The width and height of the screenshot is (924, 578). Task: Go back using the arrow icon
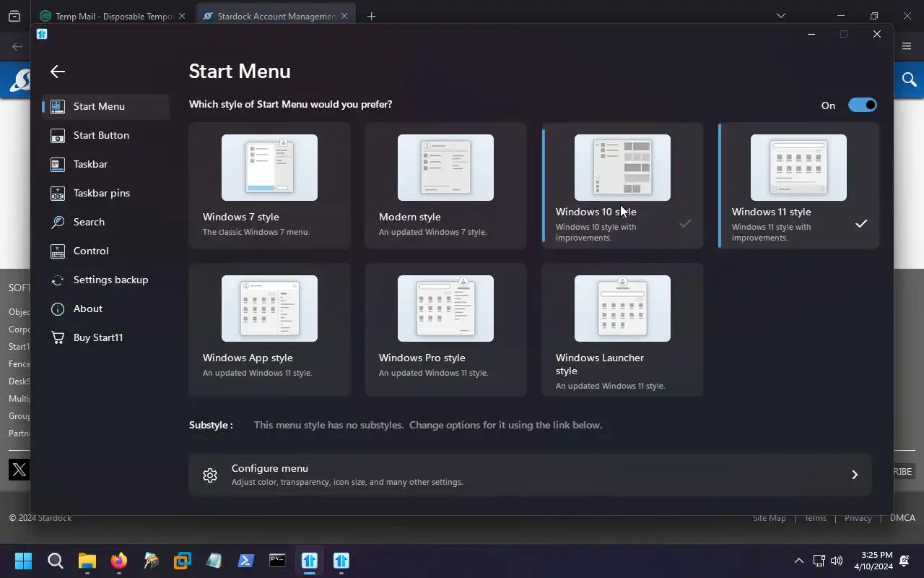click(x=58, y=72)
